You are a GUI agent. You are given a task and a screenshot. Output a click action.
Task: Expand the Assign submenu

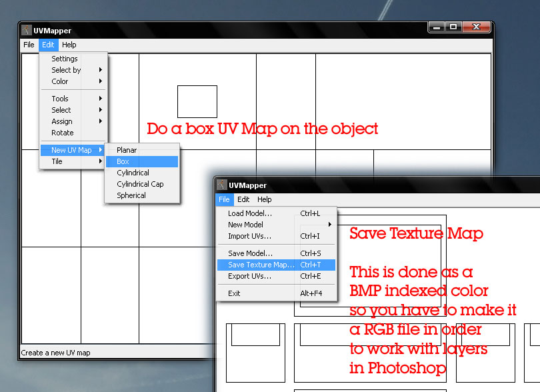coord(73,121)
